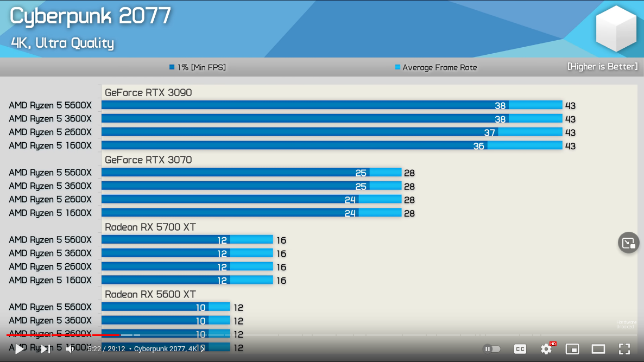Screen dimensions: 644x362
Task: Click the GeForce RTX 3090 heading
Action: 148,93
